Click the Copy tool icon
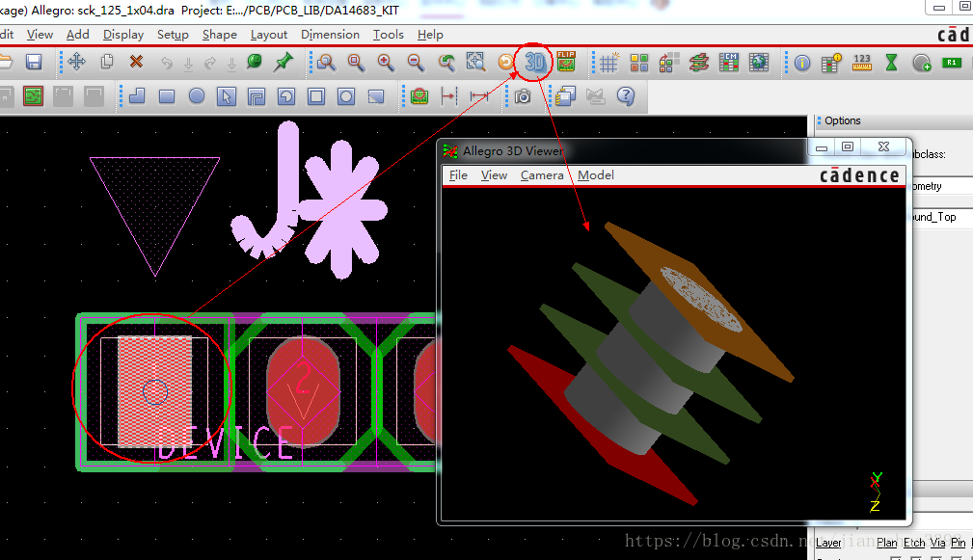This screenshot has width=973, height=560. 107,62
